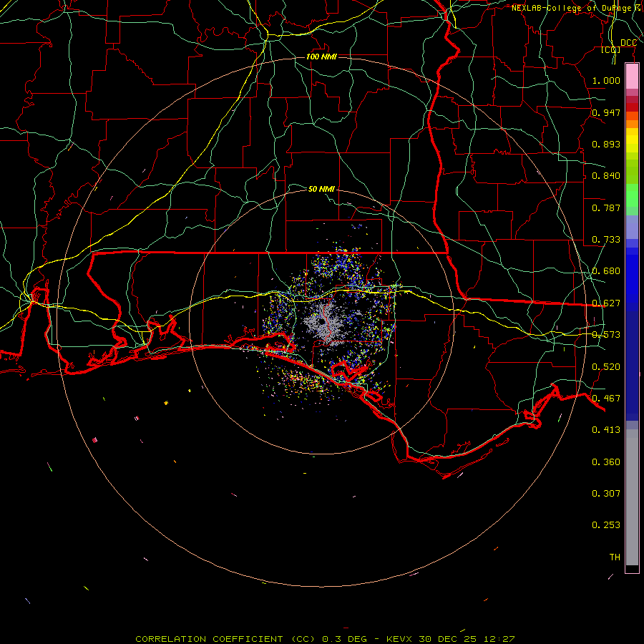644x644 pixels.
Task: Click the 0.413 legend value
Action: point(606,430)
